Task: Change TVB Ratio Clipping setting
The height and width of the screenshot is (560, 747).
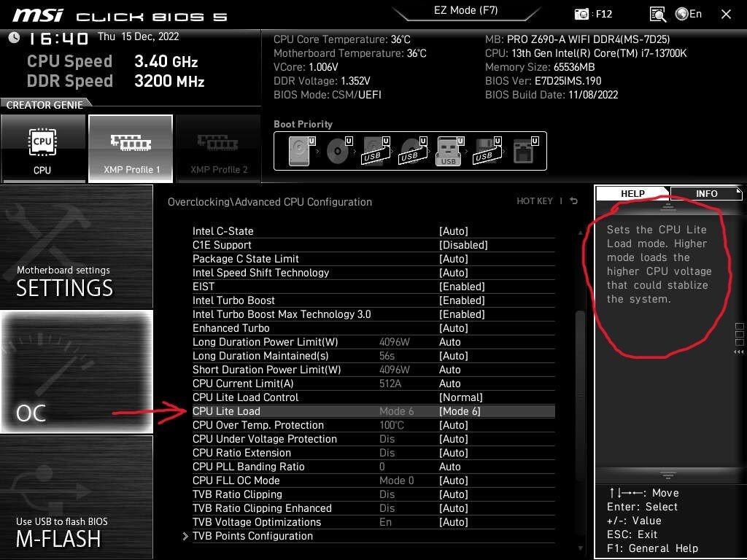Action: coord(373,494)
